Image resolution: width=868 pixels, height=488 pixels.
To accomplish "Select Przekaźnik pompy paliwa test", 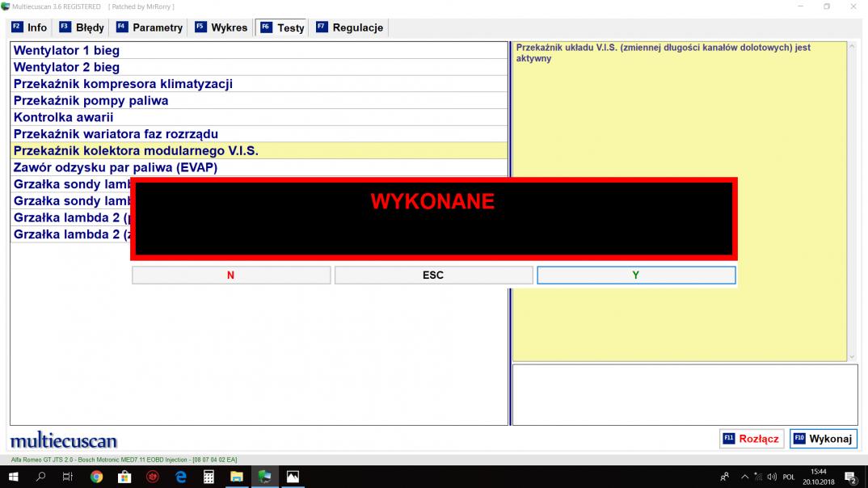I will click(x=259, y=100).
